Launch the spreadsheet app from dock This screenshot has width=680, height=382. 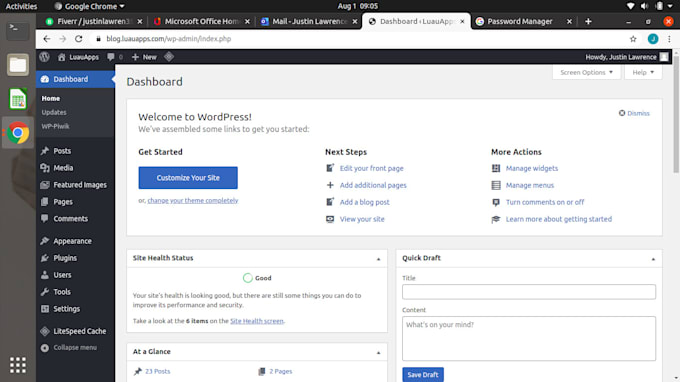coord(18,99)
